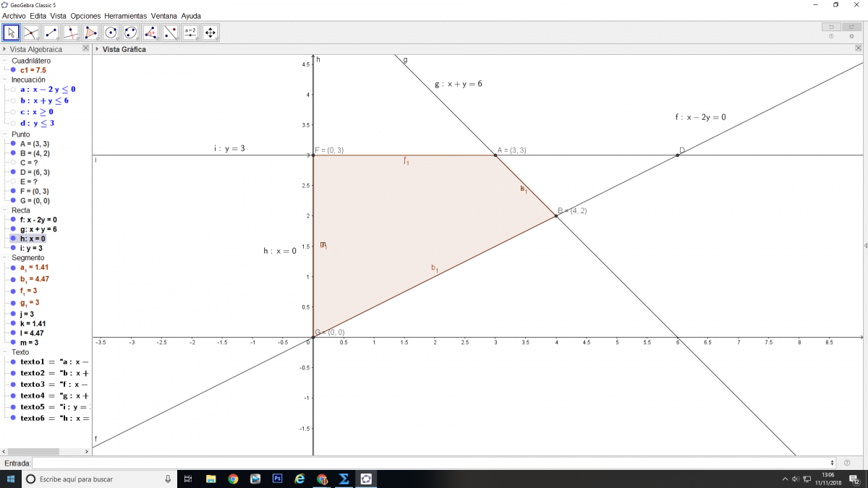Expand the Vista Gráfica style bar arrow

[x=97, y=49]
